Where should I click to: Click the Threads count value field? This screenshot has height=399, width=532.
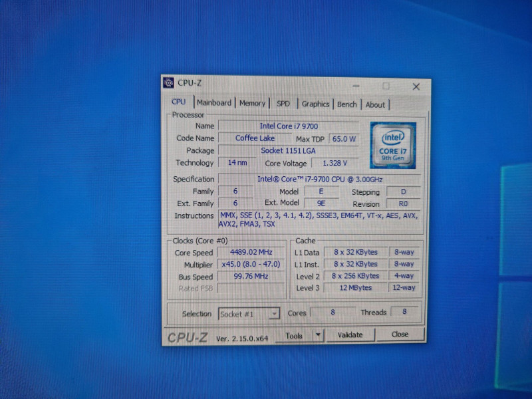[404, 311]
